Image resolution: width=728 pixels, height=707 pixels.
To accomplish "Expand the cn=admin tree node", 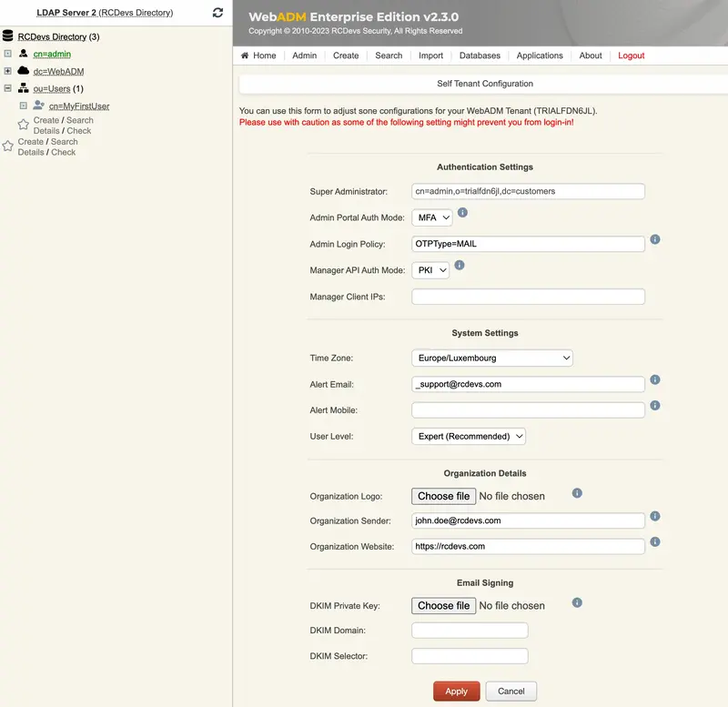I will pyautogui.click(x=7, y=54).
